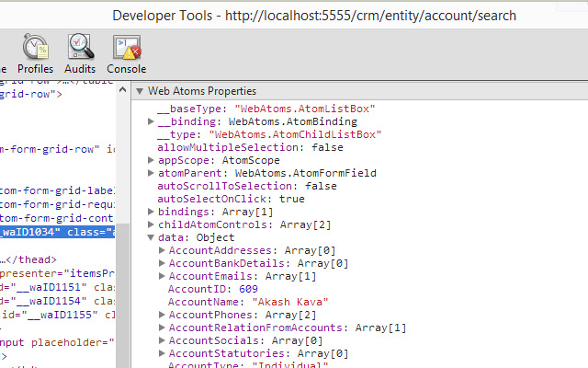
Task: Click the autoSelectOnClick true property
Action: (231, 199)
